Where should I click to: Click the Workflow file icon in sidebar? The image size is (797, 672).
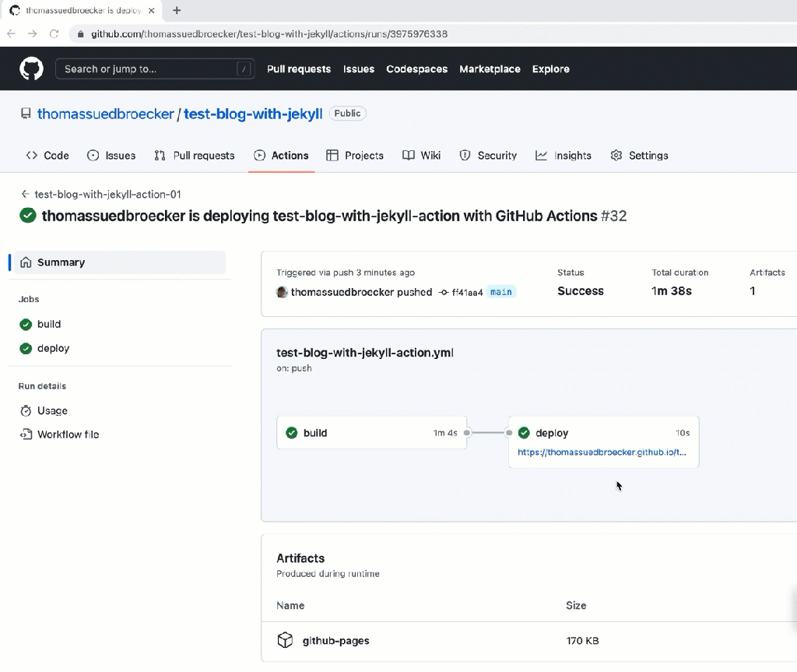pyautogui.click(x=26, y=435)
